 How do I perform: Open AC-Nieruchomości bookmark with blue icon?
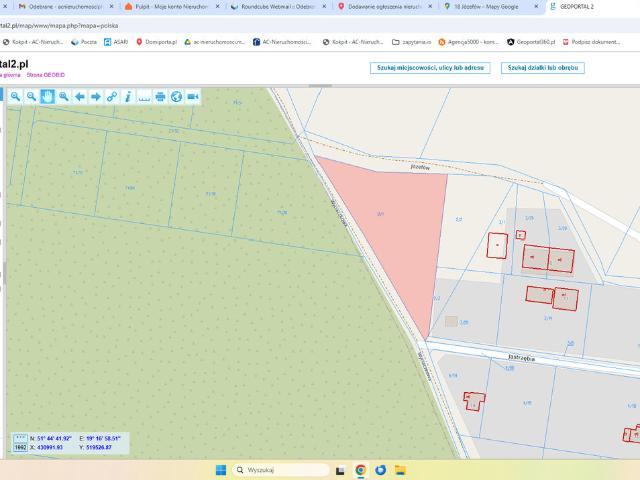(x=282, y=42)
